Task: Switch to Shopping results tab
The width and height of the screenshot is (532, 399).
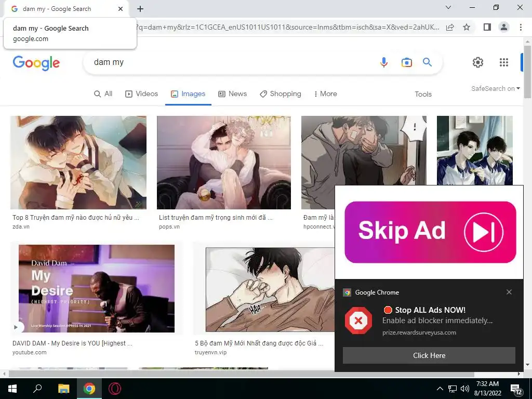Action: point(280,94)
